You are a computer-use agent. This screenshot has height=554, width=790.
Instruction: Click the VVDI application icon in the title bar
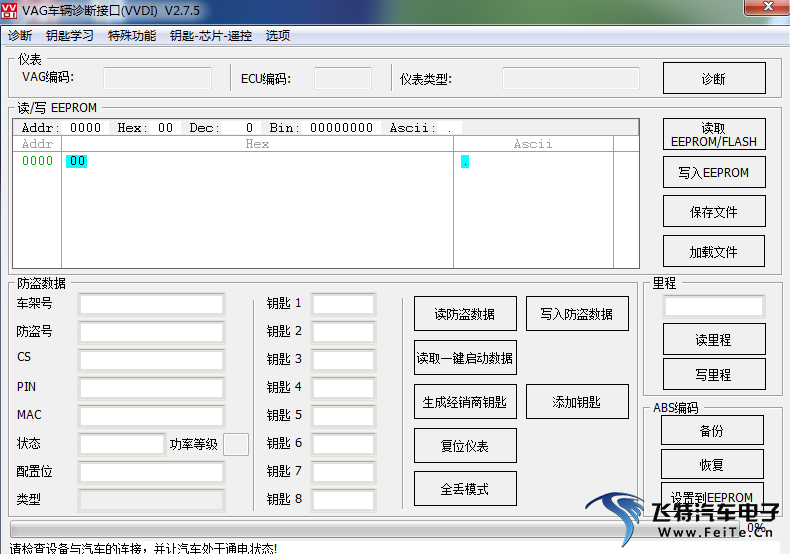coord(9,10)
